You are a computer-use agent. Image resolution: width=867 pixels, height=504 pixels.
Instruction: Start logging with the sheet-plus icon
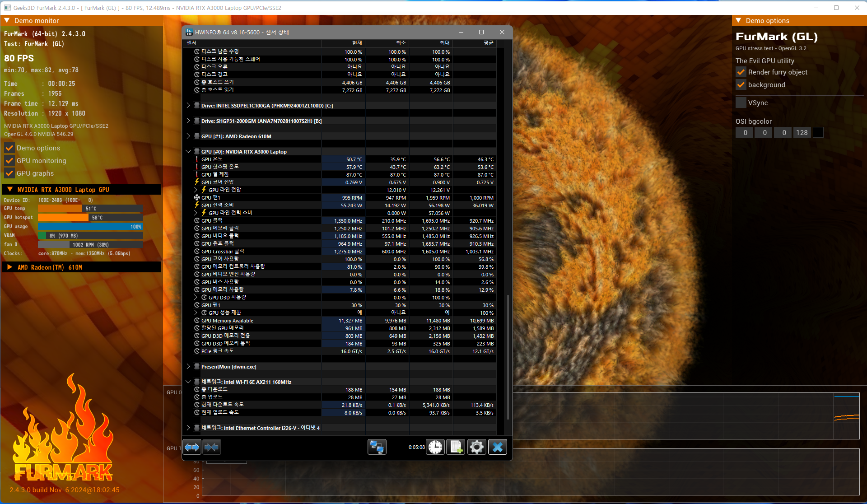[x=456, y=447]
